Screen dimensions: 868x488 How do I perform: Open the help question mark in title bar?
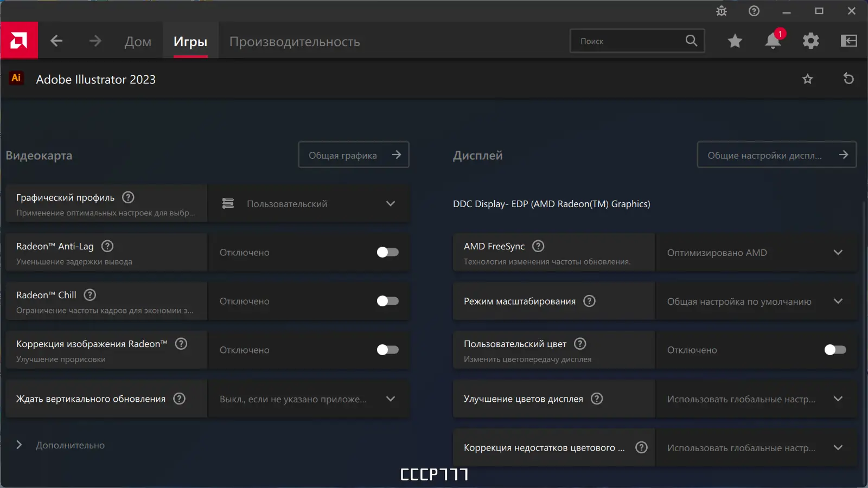click(x=754, y=11)
